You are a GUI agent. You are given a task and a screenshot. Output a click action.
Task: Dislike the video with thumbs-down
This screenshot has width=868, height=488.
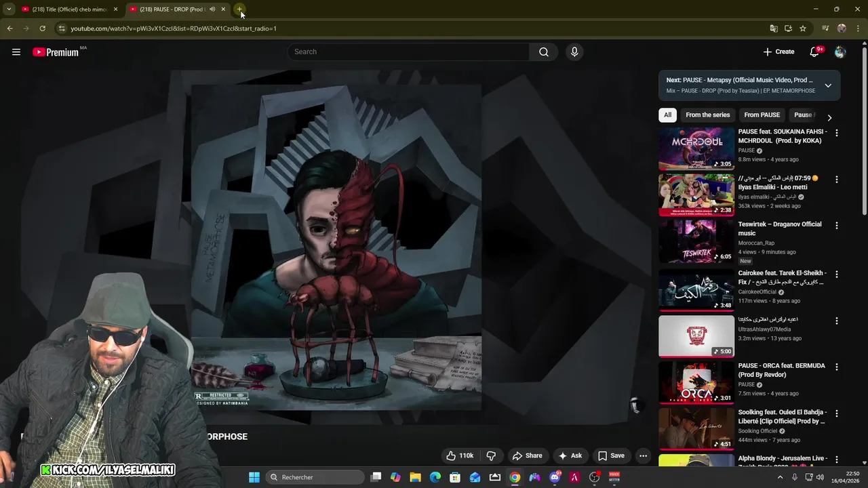coord(492,455)
